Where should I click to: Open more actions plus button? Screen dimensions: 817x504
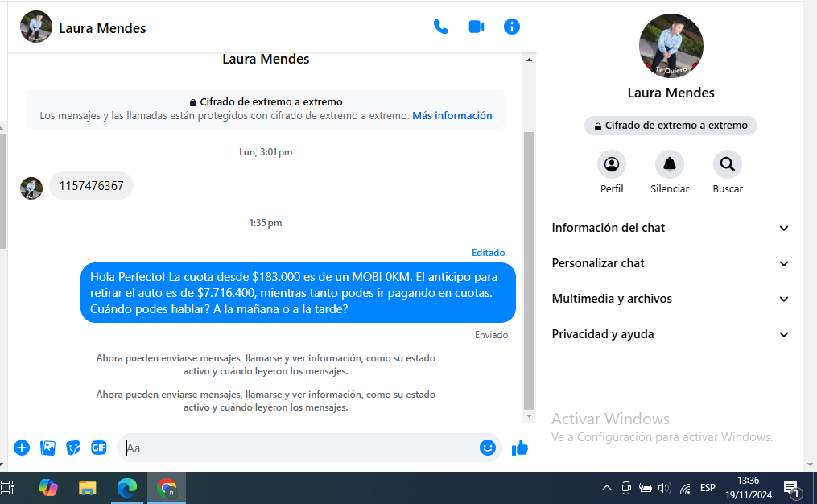pos(22,448)
